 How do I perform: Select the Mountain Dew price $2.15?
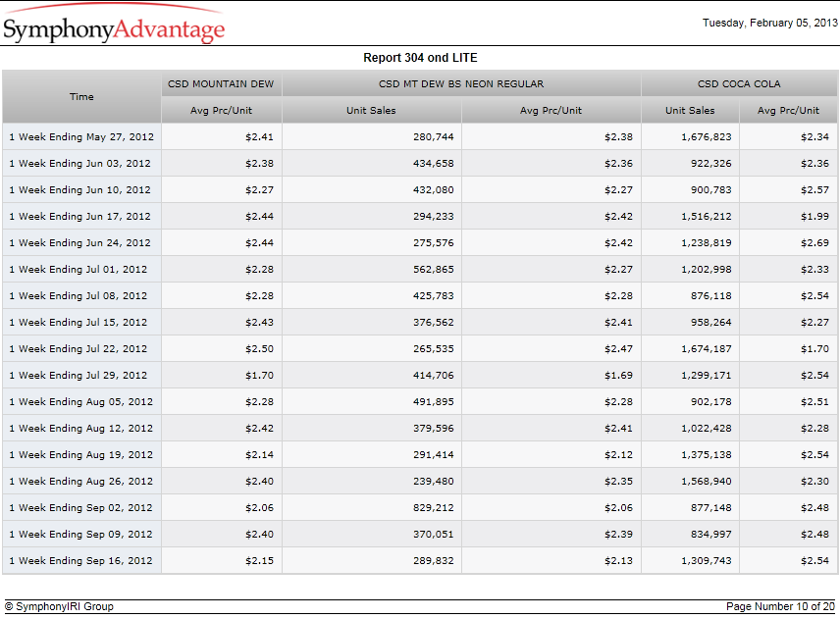point(259,561)
